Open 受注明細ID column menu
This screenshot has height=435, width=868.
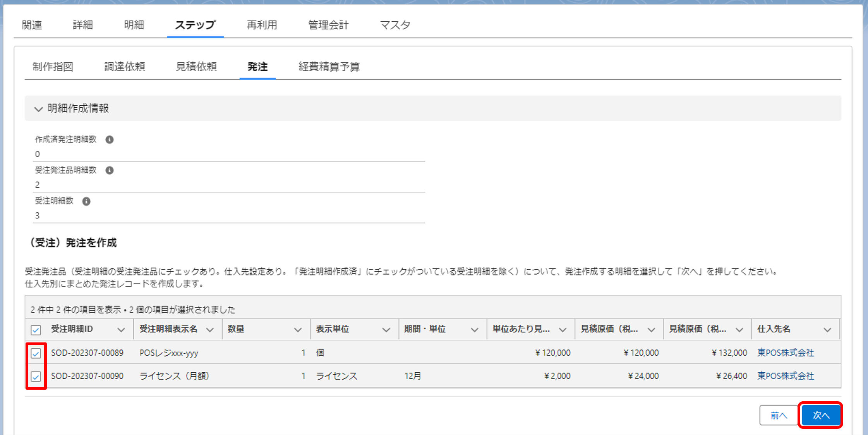pos(121,330)
